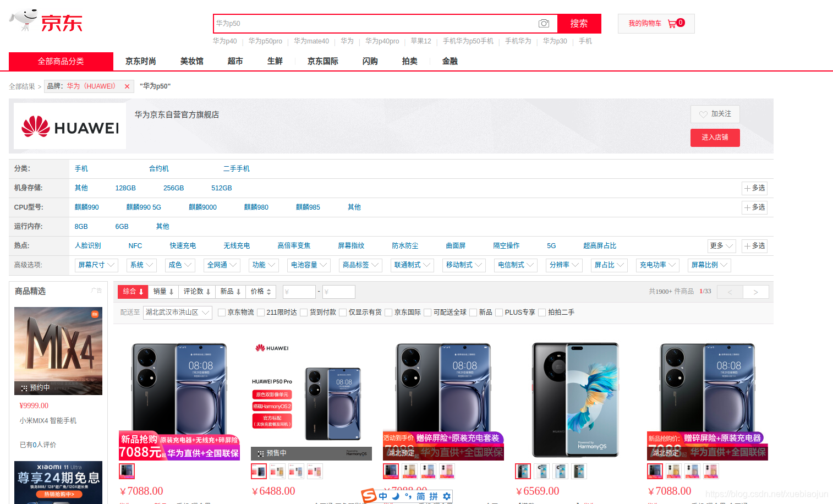Filter by 256GB storage
The width and height of the screenshot is (833, 504).
[173, 188]
